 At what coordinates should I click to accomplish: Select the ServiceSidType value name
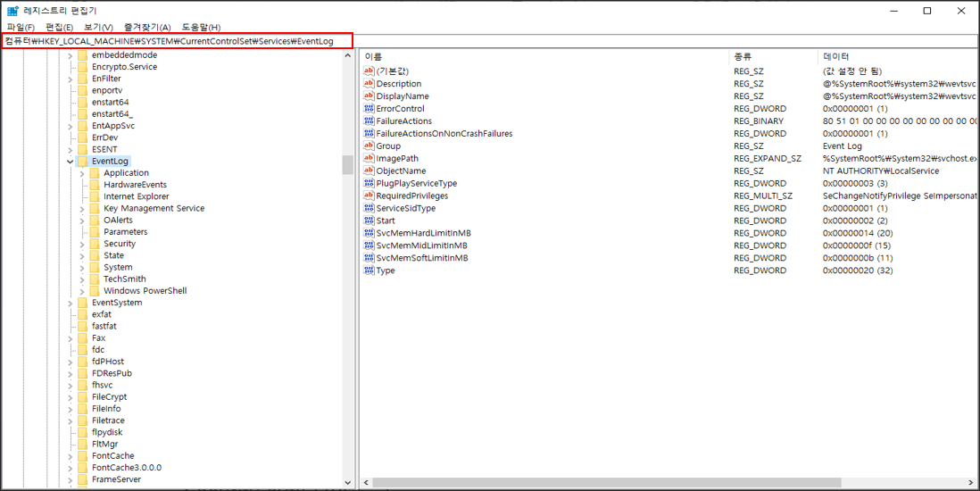(405, 208)
